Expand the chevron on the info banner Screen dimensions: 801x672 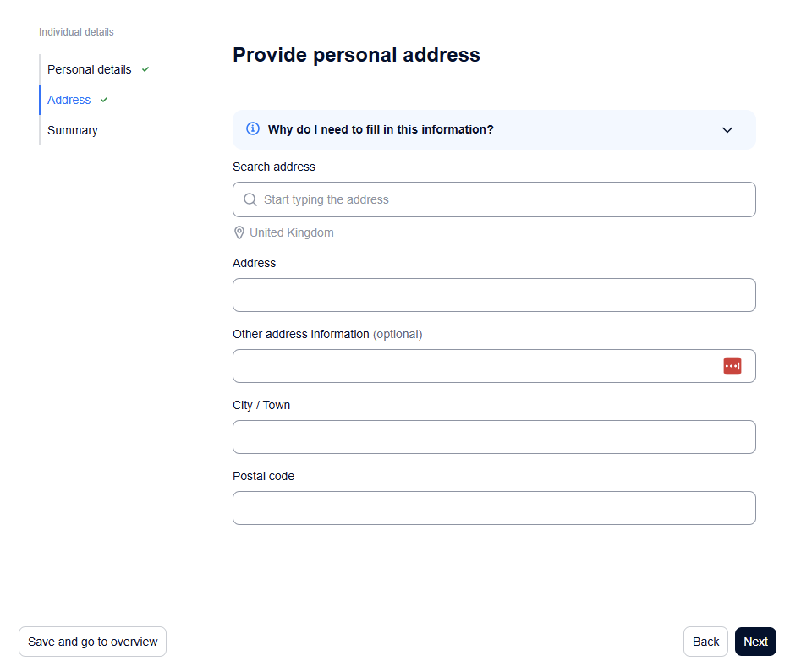(x=727, y=129)
